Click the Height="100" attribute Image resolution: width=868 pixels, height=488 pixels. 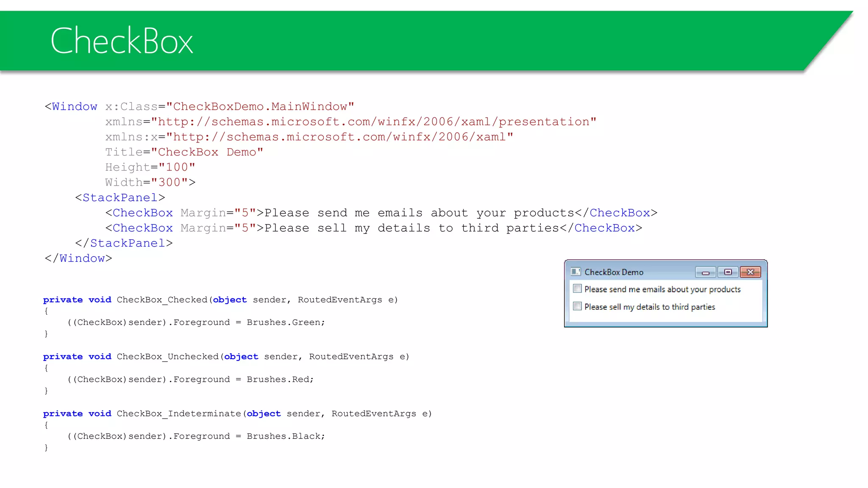tap(150, 167)
